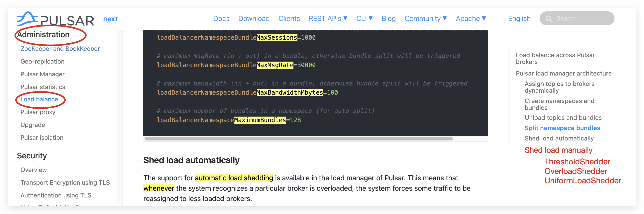The height and width of the screenshot is (214, 644).
Task: Click highlighted text automatic load shedding
Action: click(x=234, y=178)
